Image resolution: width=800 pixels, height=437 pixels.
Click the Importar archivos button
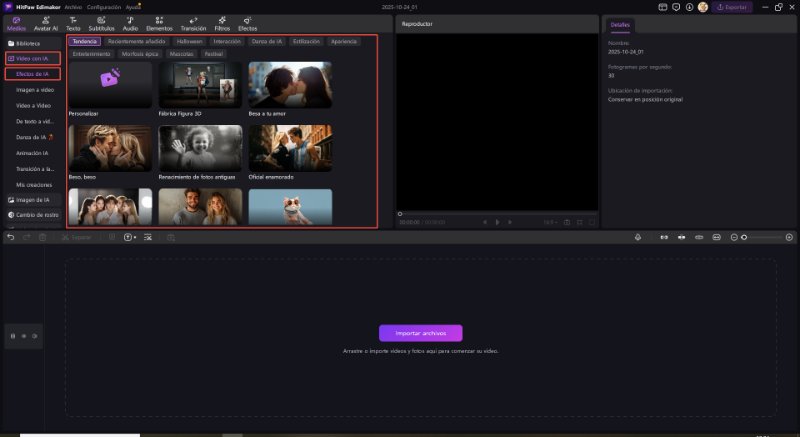click(x=420, y=333)
